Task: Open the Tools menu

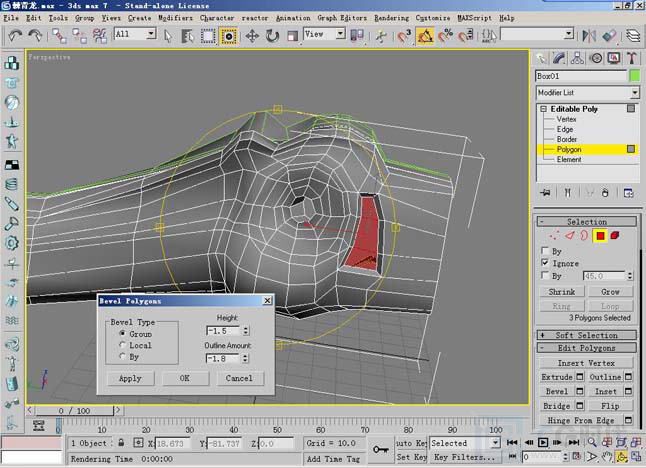Action: tap(58, 18)
